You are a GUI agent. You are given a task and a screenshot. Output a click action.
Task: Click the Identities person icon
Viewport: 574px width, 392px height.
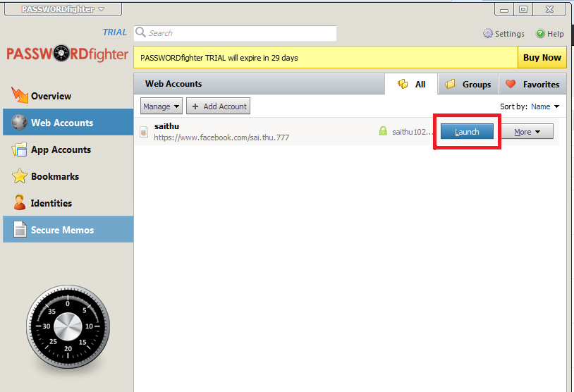point(20,202)
